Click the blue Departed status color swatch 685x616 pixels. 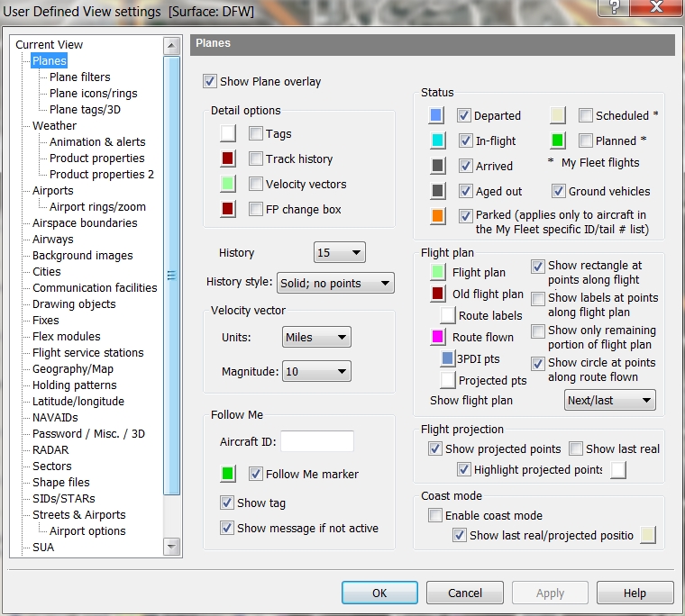[437, 115]
